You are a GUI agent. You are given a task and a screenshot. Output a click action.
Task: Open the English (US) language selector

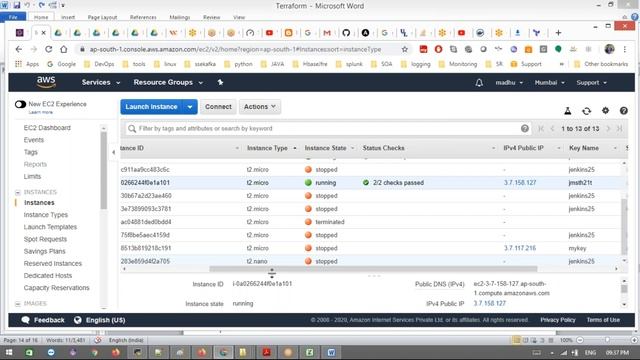pyautogui.click(x=100, y=320)
